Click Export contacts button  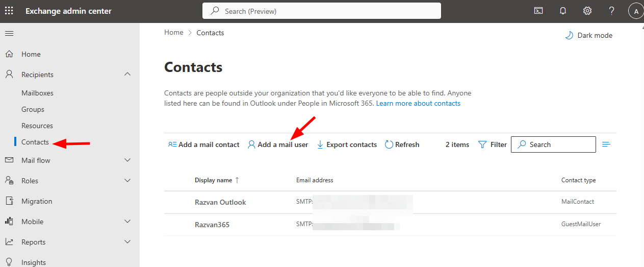click(x=347, y=144)
